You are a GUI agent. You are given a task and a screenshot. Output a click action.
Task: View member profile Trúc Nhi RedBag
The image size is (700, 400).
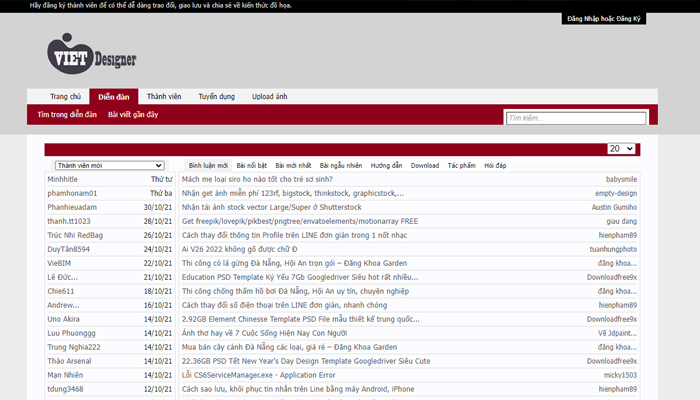75,235
